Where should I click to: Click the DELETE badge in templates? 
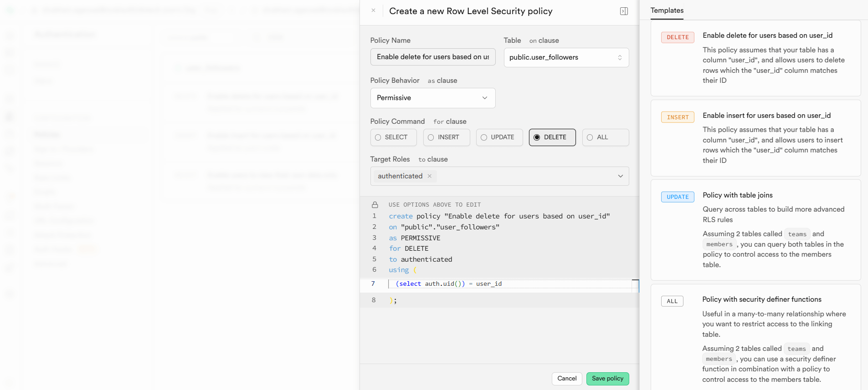pyautogui.click(x=678, y=37)
